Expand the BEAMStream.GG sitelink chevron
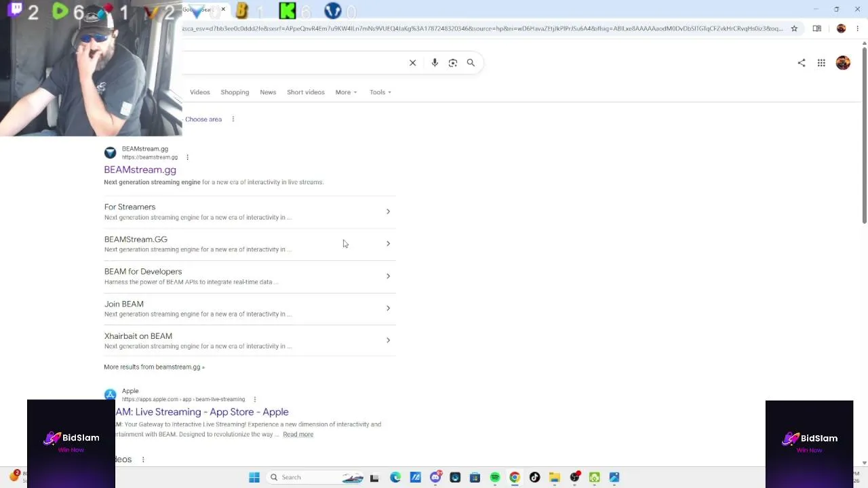 click(x=388, y=243)
